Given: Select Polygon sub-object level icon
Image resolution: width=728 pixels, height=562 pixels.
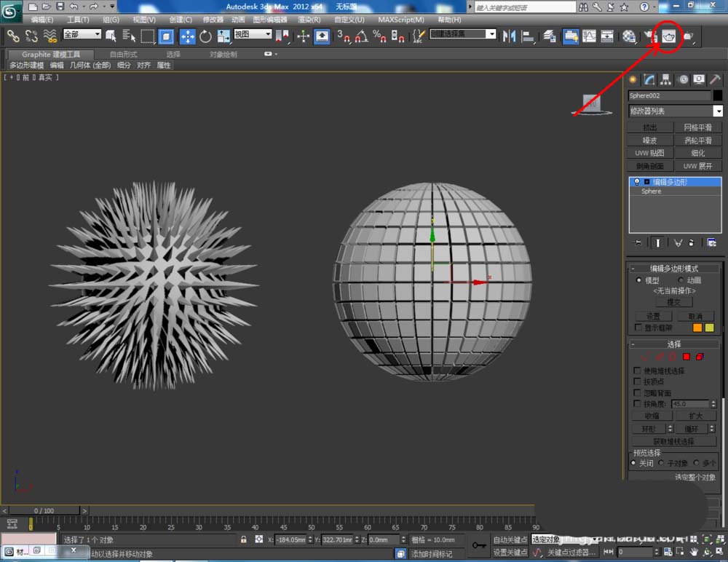Looking at the screenshot, I should pyautogui.click(x=686, y=357).
